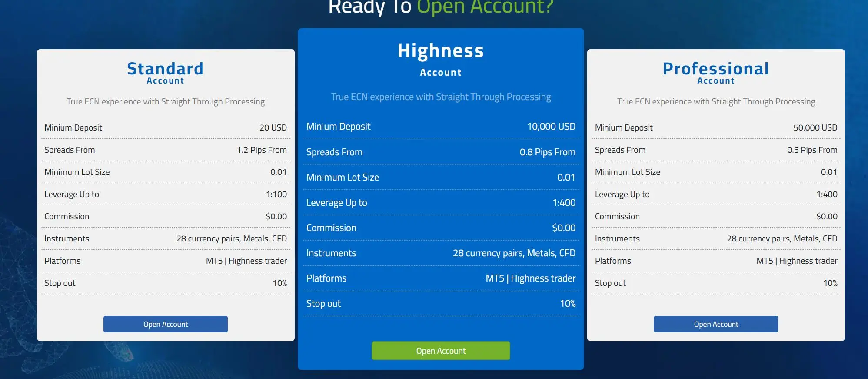The image size is (868, 379).
Task: Click Highness card's 'Minium Deposit' label
Action: click(339, 127)
